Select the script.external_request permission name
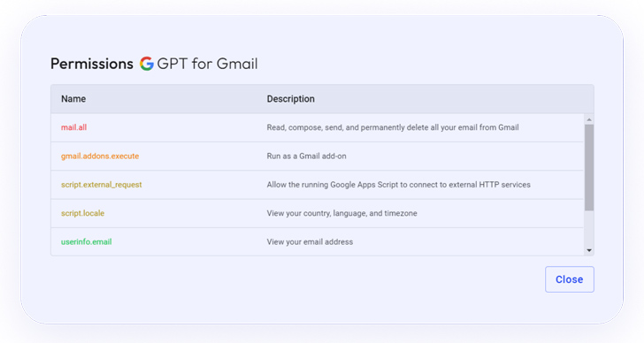This screenshot has height=343, width=644. [x=102, y=185]
